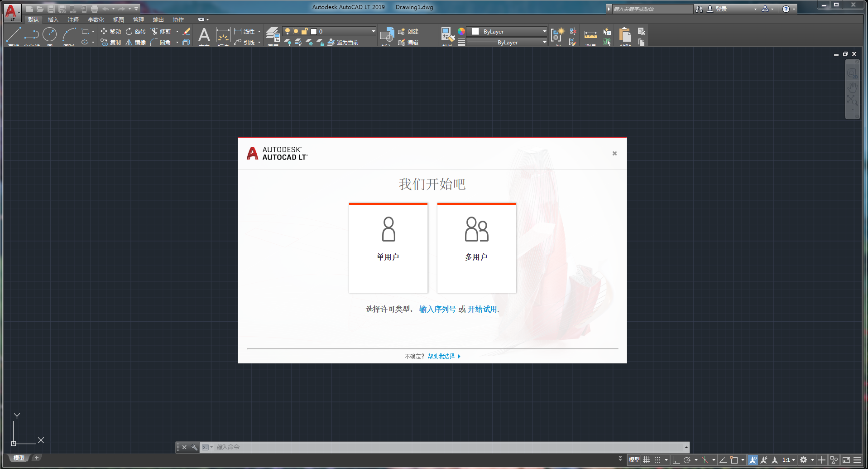Click the Copy (复制) tool
The width and height of the screenshot is (868, 469).
110,42
